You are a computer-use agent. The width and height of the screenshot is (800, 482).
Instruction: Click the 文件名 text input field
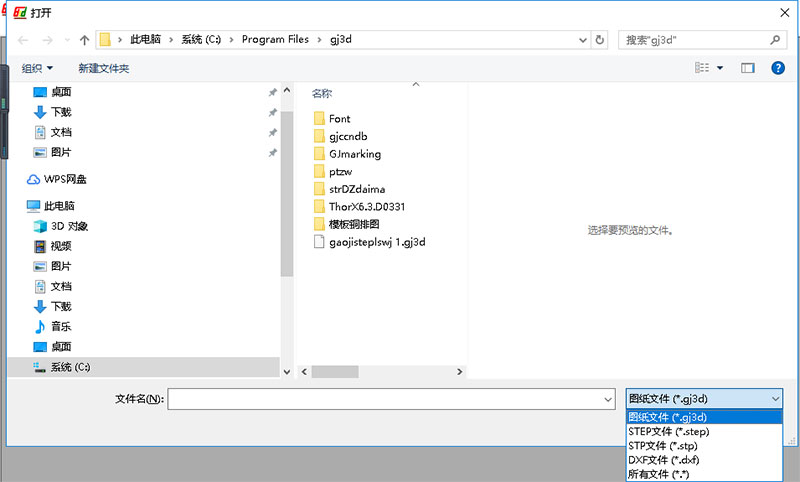tap(390, 399)
